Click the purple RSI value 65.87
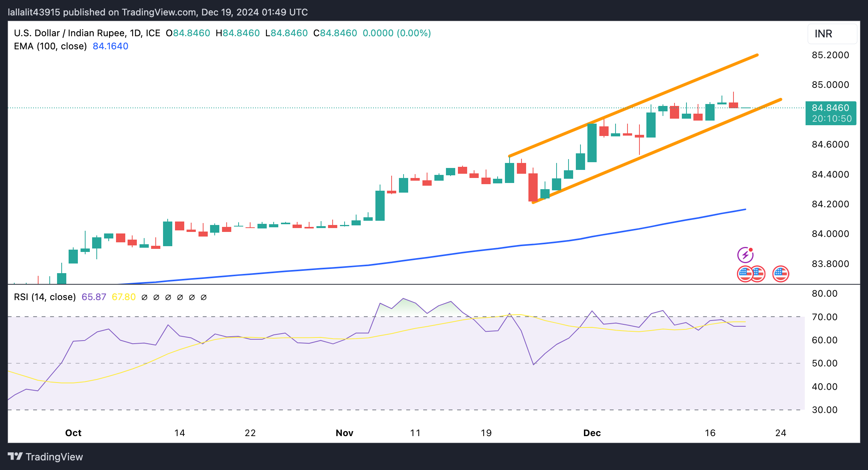Screen dimensions: 868x470 point(94,297)
